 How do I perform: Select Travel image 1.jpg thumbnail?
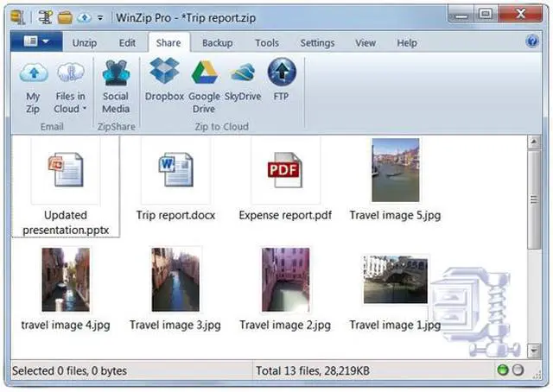pos(396,280)
